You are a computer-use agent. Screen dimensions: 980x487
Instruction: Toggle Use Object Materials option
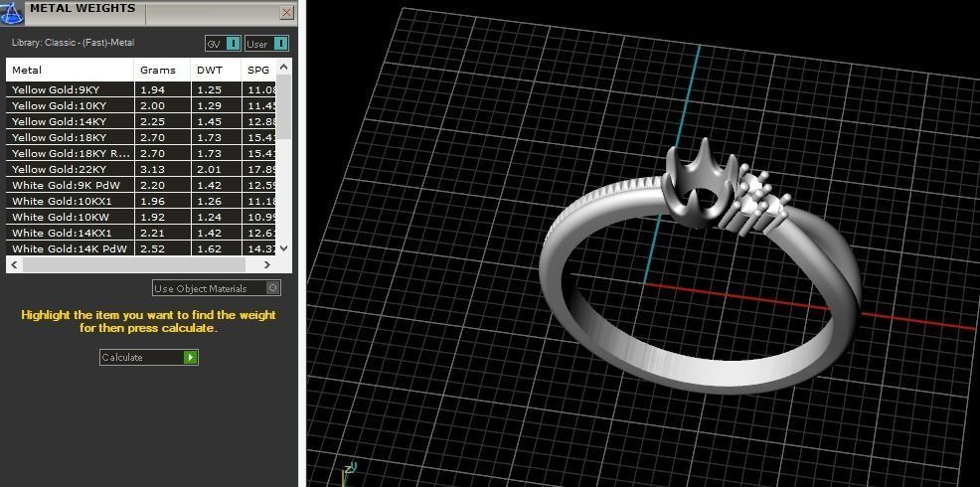click(x=217, y=288)
